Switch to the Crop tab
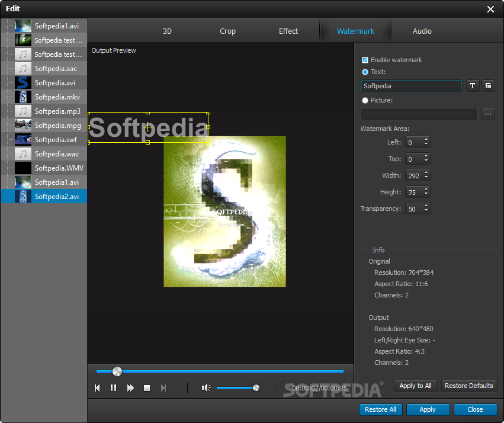The width and height of the screenshot is (504, 423). click(227, 31)
